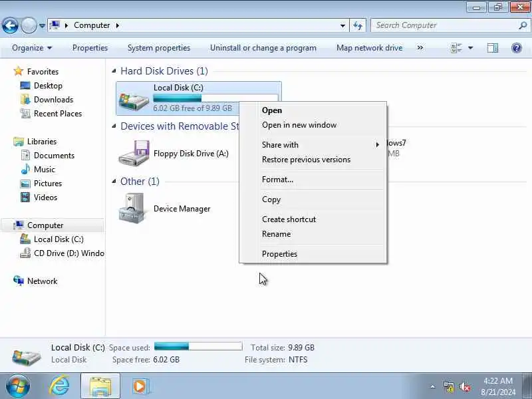Open Recent Places under Favorites
Screen dimensions: 532x399
[x=58, y=113]
